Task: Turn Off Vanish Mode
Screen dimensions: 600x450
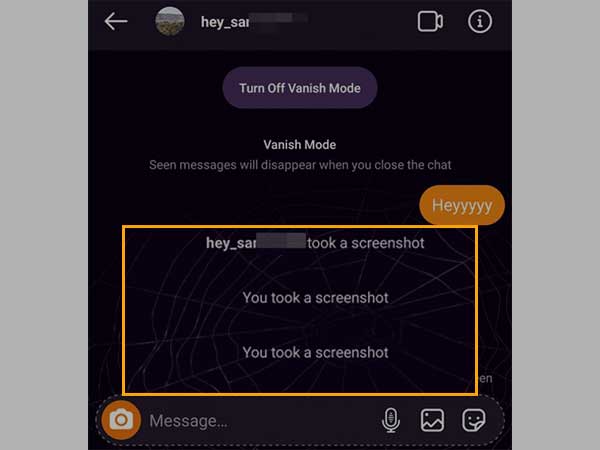Action: tap(300, 88)
